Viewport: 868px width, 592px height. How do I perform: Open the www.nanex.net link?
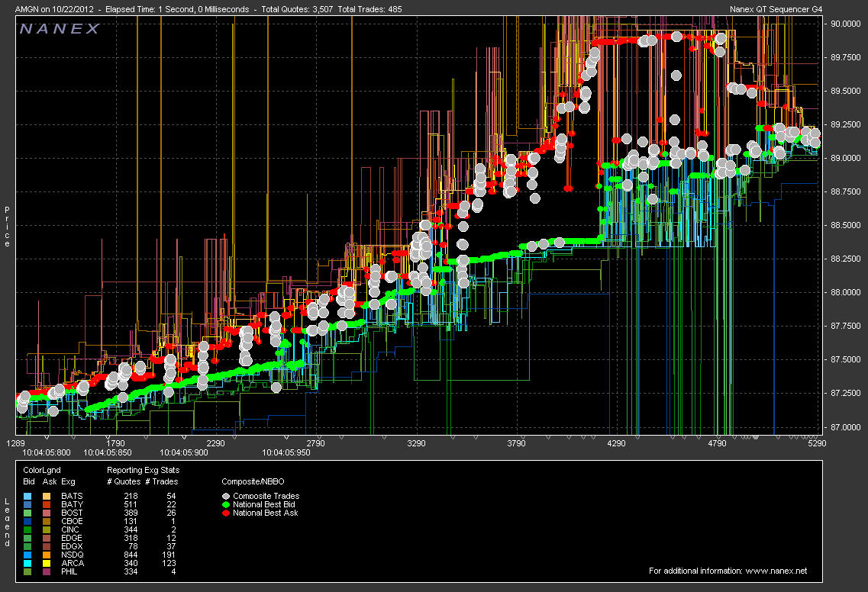coord(776,571)
